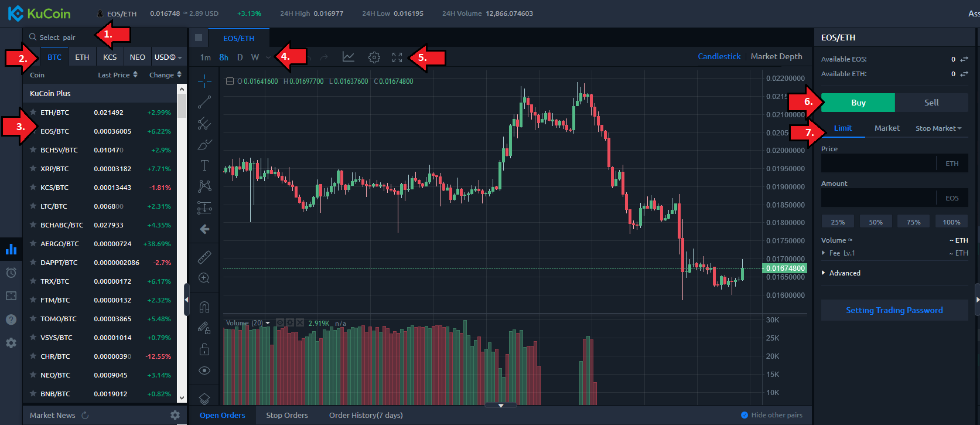Open chart settings gear

point(374,57)
